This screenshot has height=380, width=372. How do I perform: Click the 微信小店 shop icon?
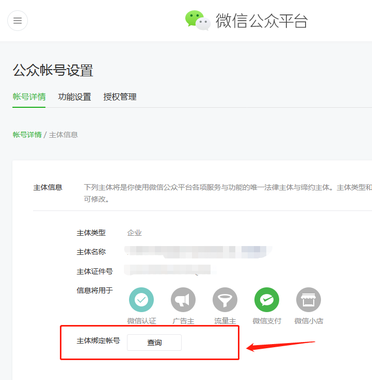click(308, 300)
